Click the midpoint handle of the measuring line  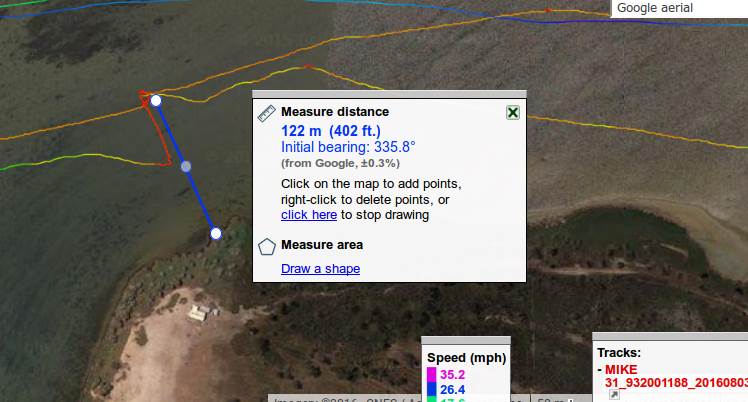tap(186, 166)
